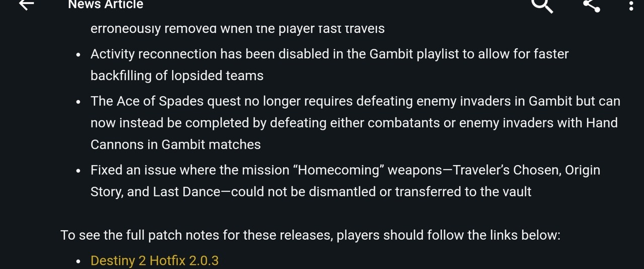Click the News Article header title
Screen dimensions: 644x269
(106, 5)
